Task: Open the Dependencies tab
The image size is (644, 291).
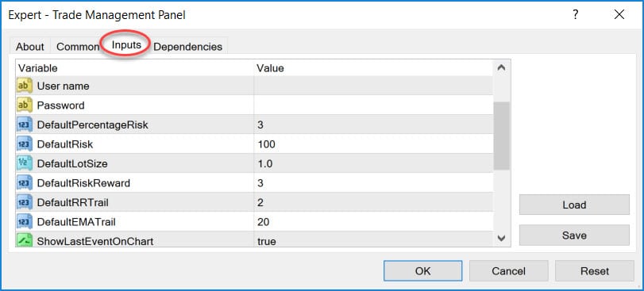Action: 187,47
